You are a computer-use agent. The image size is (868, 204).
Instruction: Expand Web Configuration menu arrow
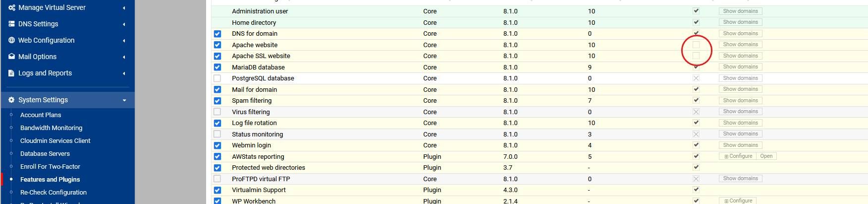tap(124, 41)
